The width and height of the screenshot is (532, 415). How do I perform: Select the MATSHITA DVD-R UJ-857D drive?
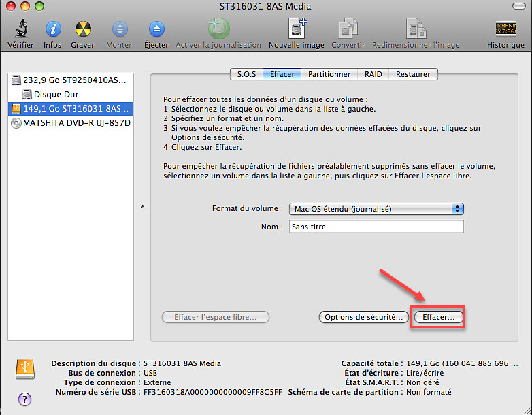(x=71, y=123)
